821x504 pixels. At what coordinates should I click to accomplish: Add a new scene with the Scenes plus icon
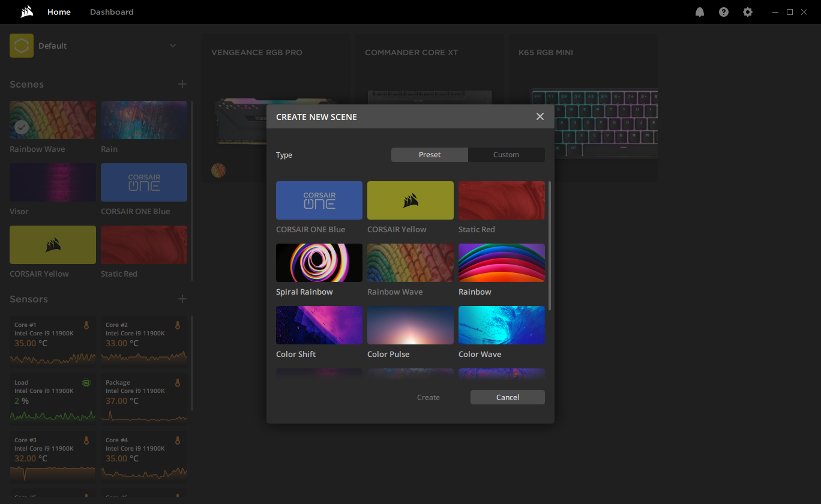pos(182,84)
